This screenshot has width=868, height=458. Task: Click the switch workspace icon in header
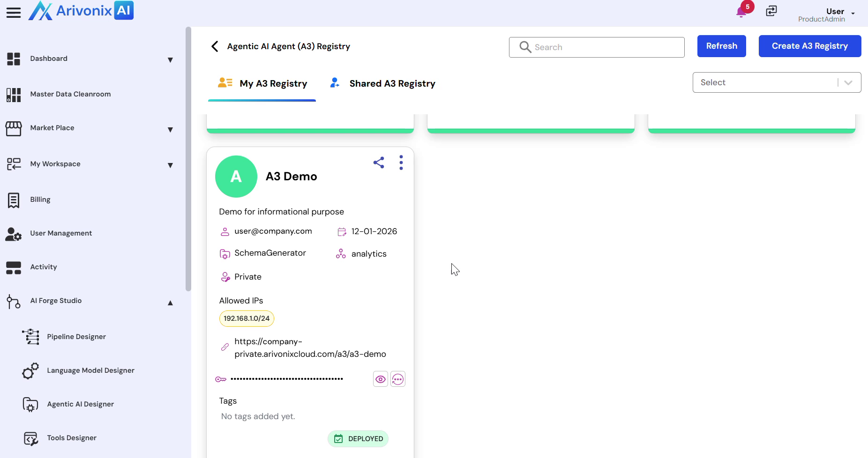771,11
